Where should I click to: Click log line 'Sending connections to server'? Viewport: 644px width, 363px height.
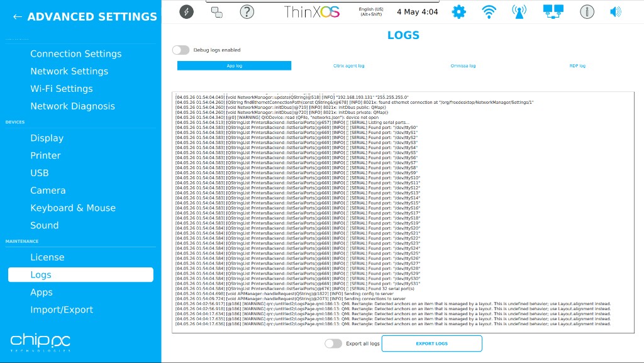click(x=291, y=299)
